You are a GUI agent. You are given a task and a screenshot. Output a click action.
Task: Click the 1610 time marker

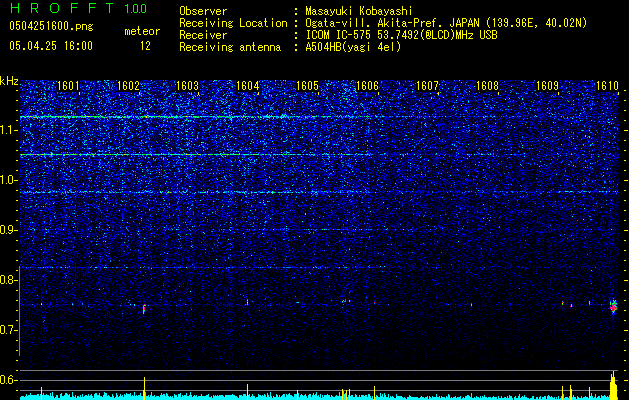click(x=607, y=86)
